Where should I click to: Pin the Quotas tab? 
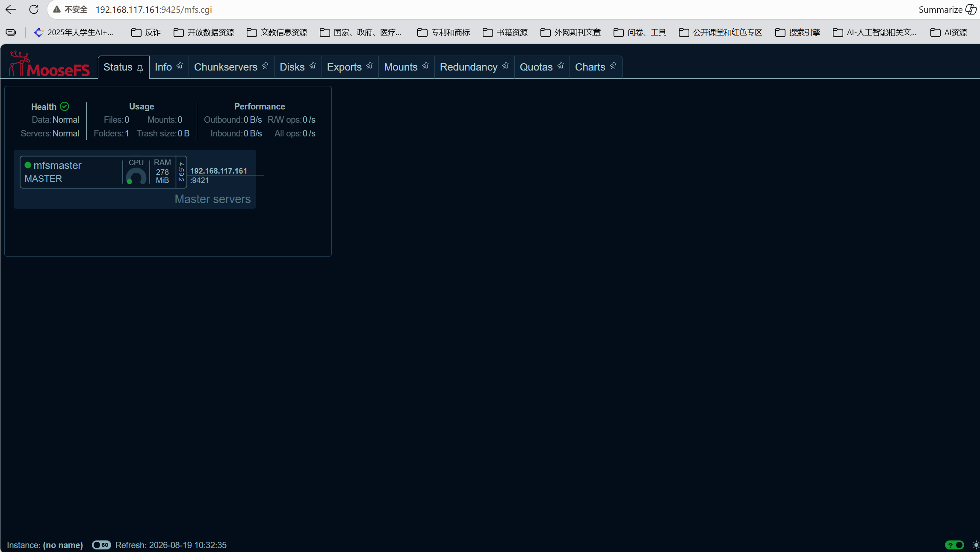coord(561,65)
